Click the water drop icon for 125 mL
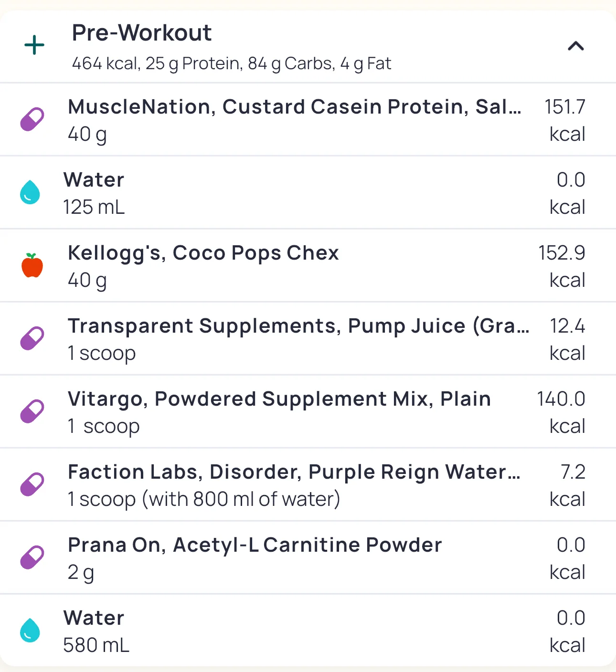 click(x=30, y=192)
